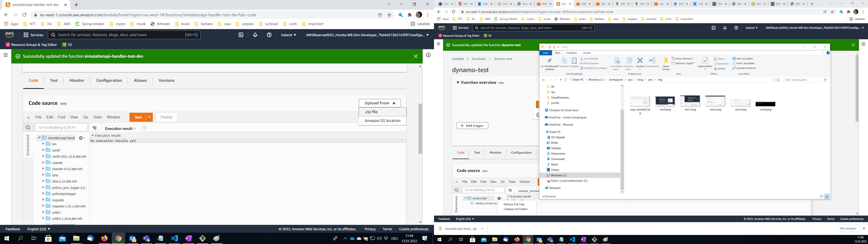
Task: Open the Ireland region dropdown
Action: [x=289, y=35]
